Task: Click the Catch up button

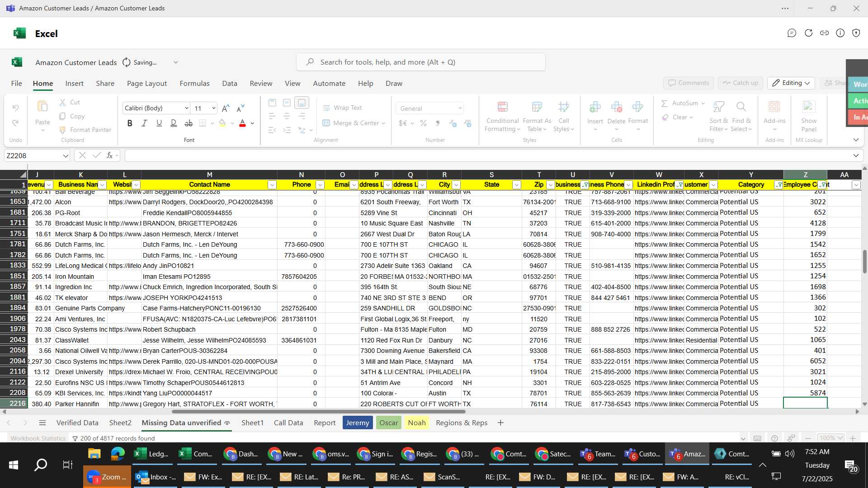Action: (741, 83)
